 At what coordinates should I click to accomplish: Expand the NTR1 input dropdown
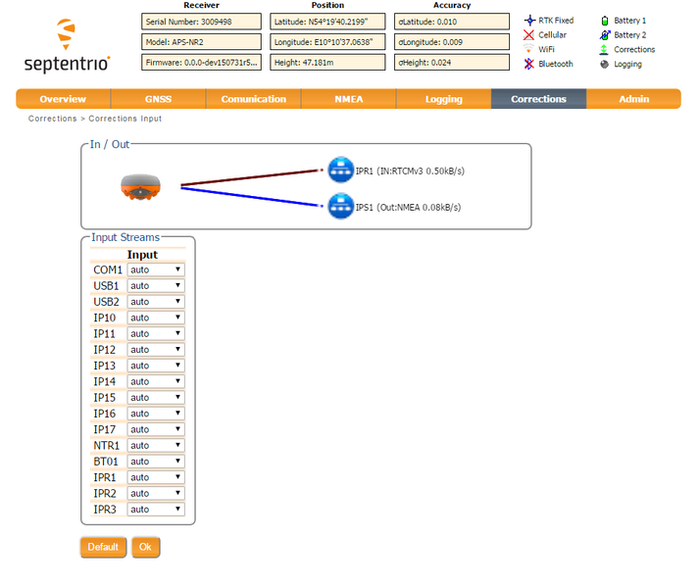(x=156, y=446)
